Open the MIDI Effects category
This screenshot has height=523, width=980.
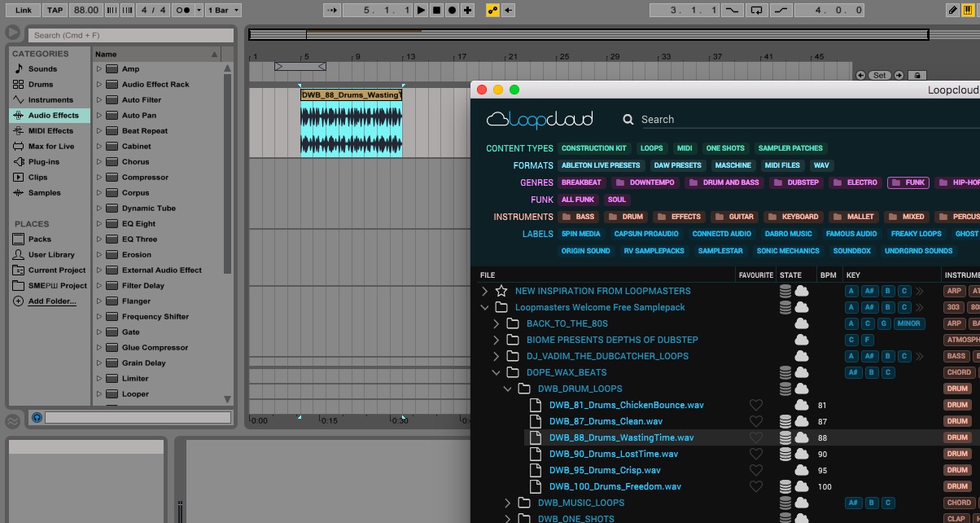[x=50, y=131]
